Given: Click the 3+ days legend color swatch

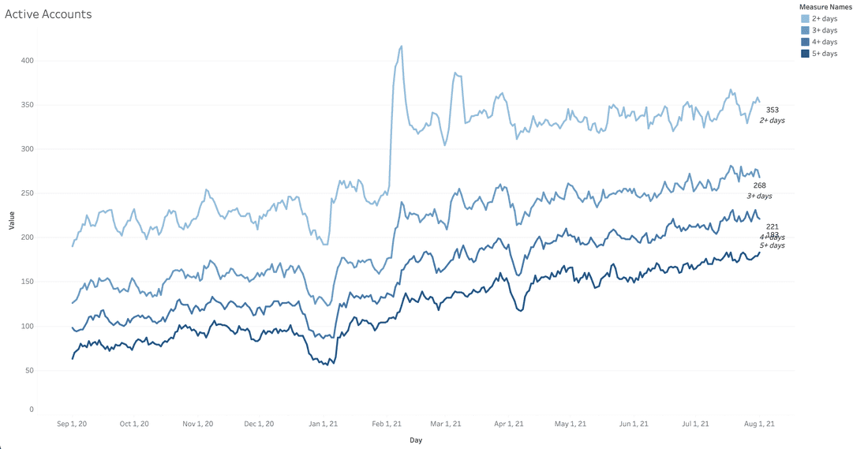Looking at the screenshot, I should coord(805,30).
